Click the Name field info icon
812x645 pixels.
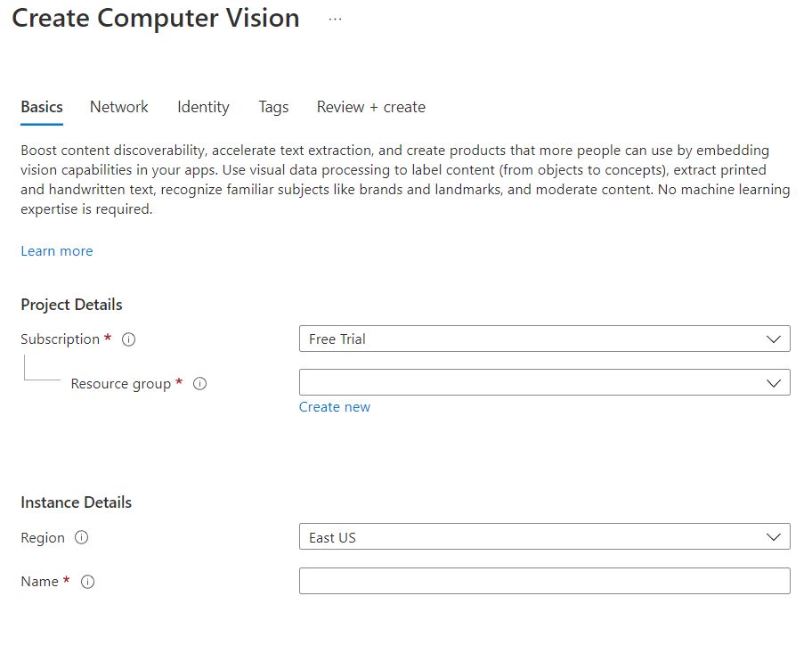[87, 582]
